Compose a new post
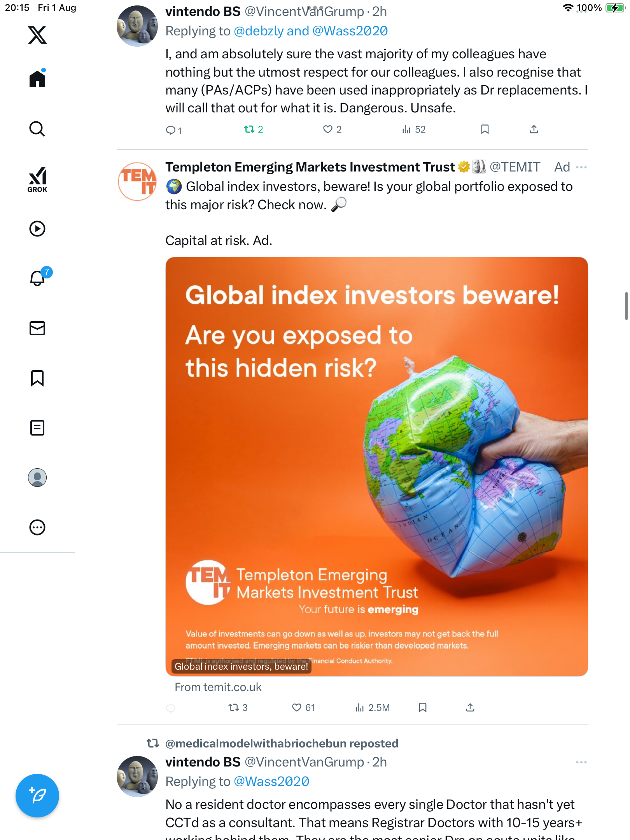The width and height of the screenshot is (630, 840). point(37,796)
